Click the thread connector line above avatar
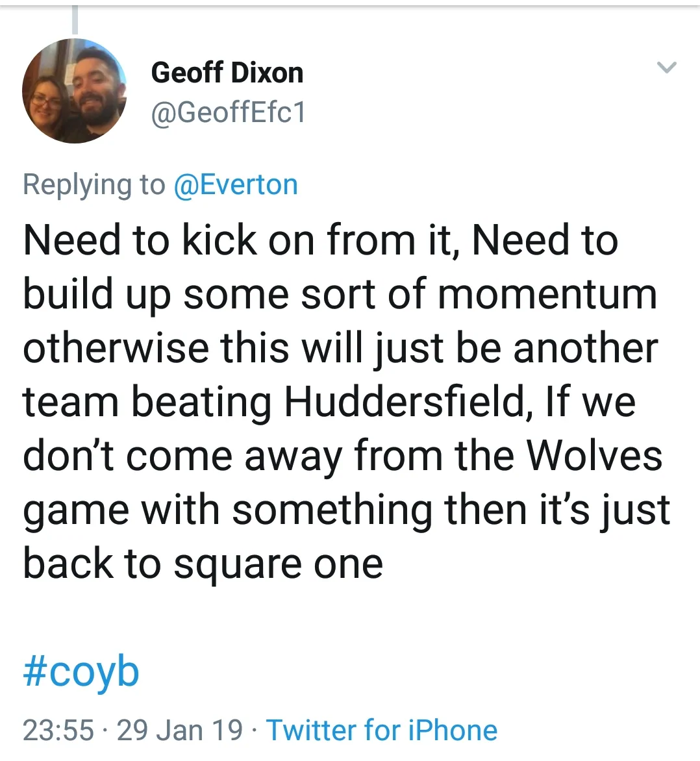The height and width of the screenshot is (761, 700). pyautogui.click(x=75, y=19)
